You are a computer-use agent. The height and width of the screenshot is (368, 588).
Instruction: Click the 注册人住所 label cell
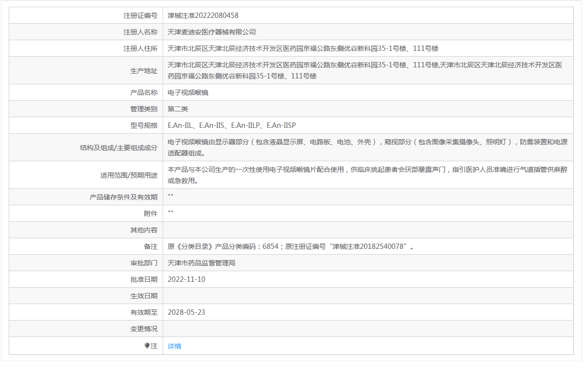point(86,49)
